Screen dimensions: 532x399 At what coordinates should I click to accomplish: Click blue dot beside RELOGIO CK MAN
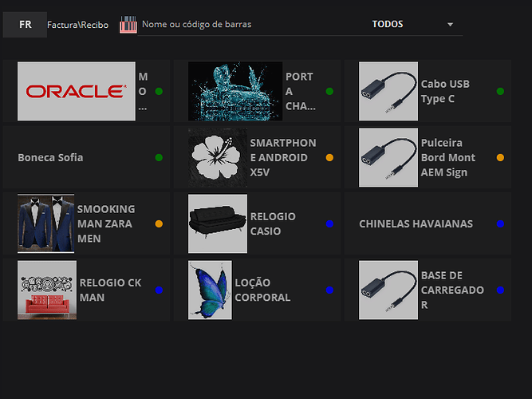[x=159, y=290]
